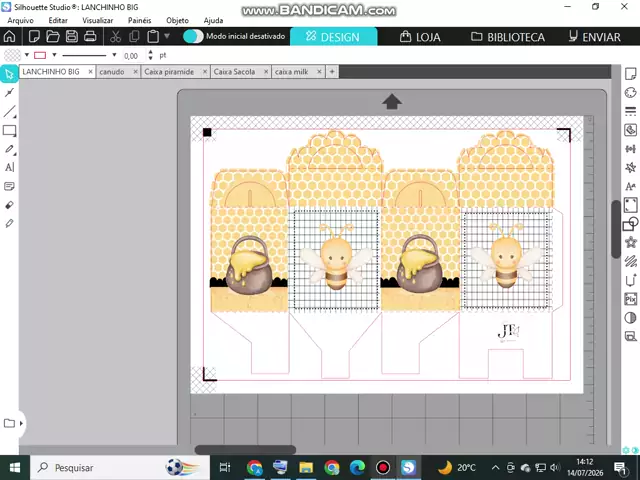Select the arrow Select tool
The height and width of the screenshot is (480, 640).
tap(9, 74)
